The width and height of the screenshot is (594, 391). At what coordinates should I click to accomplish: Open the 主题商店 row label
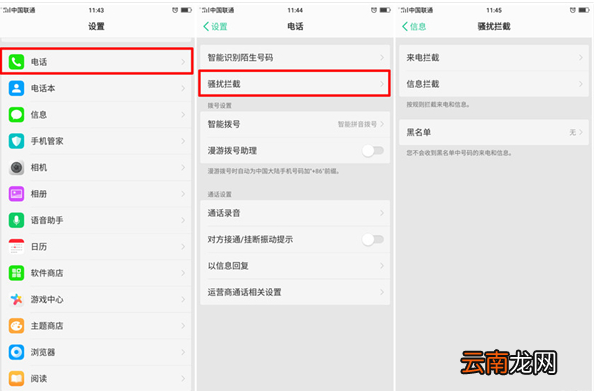47,326
